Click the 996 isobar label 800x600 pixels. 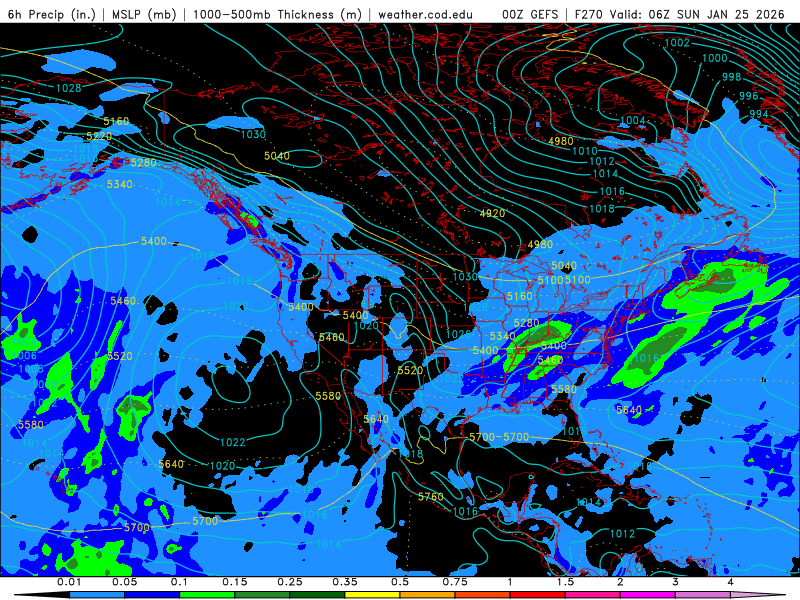[748, 96]
